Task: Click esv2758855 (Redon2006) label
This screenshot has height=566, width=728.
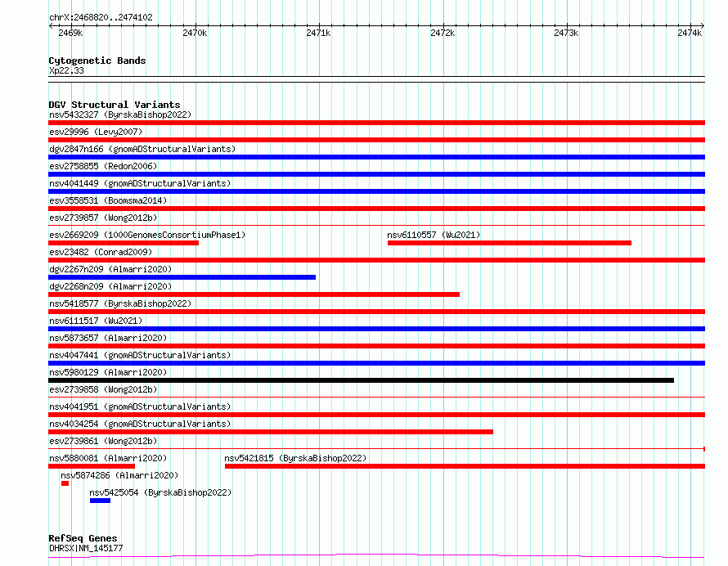Action: coord(103,166)
